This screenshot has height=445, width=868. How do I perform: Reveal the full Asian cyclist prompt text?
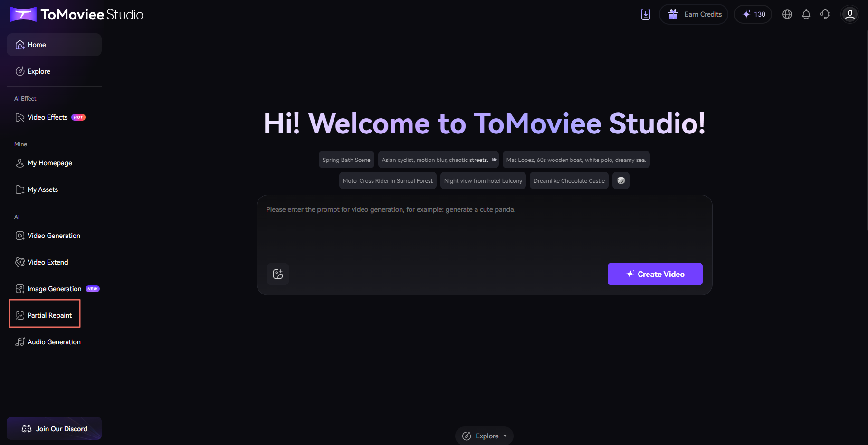pos(494,160)
